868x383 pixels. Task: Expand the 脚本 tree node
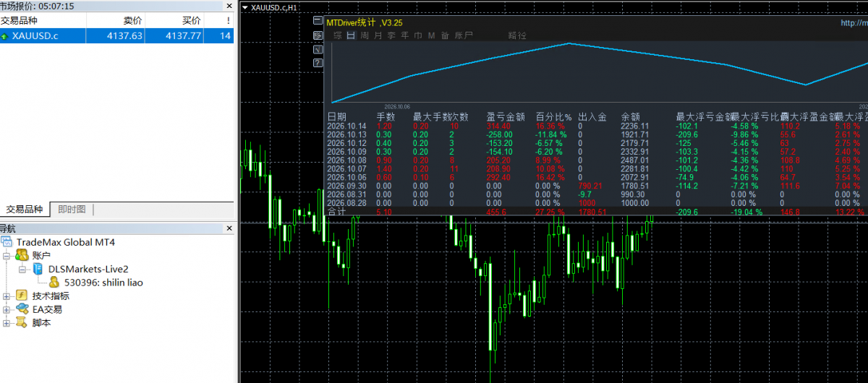click(x=7, y=323)
